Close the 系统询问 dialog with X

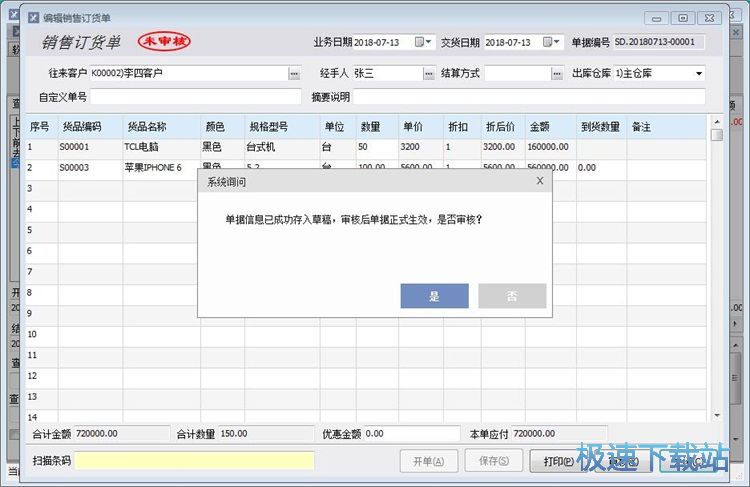tap(540, 181)
